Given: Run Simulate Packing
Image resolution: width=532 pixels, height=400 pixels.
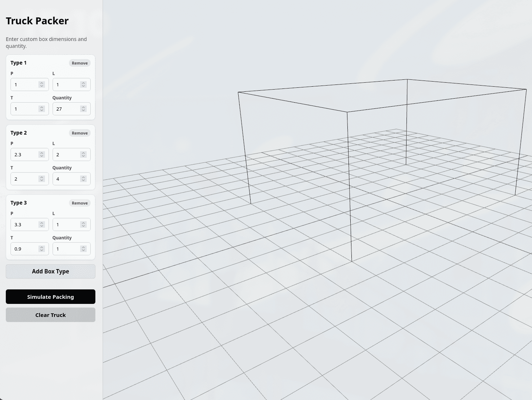Looking at the screenshot, I should pyautogui.click(x=50, y=297).
